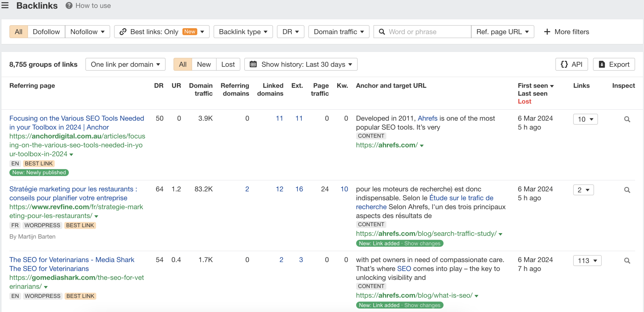
Task: Click BEST LINK tag on gomediashark row
Action: [x=80, y=296]
